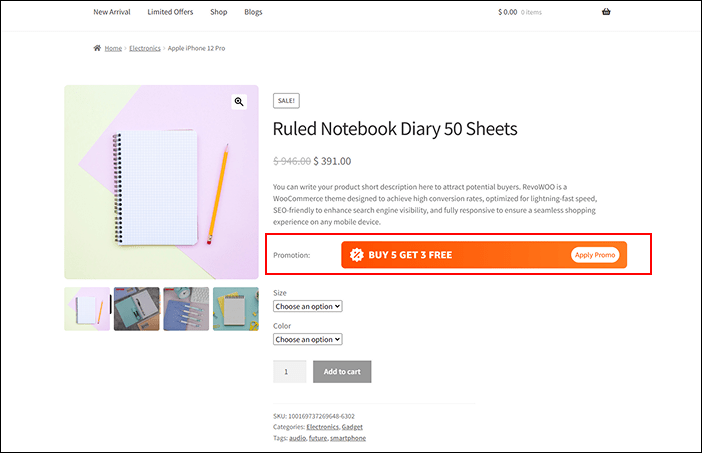Open the New Arrival menu
The width and height of the screenshot is (702, 453).
click(112, 12)
